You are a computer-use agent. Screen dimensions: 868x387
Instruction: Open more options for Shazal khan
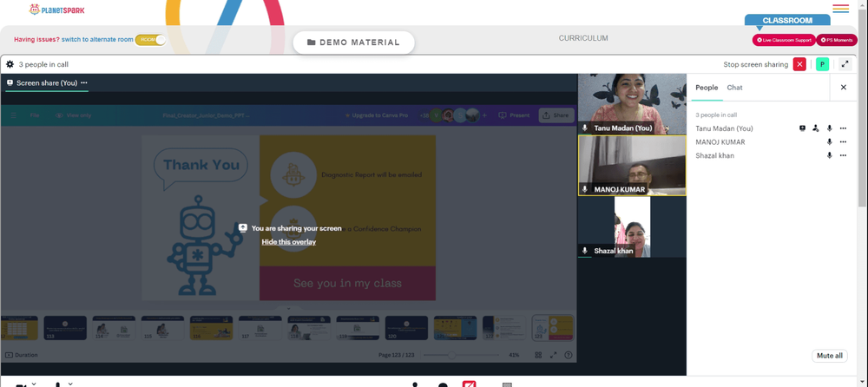843,155
